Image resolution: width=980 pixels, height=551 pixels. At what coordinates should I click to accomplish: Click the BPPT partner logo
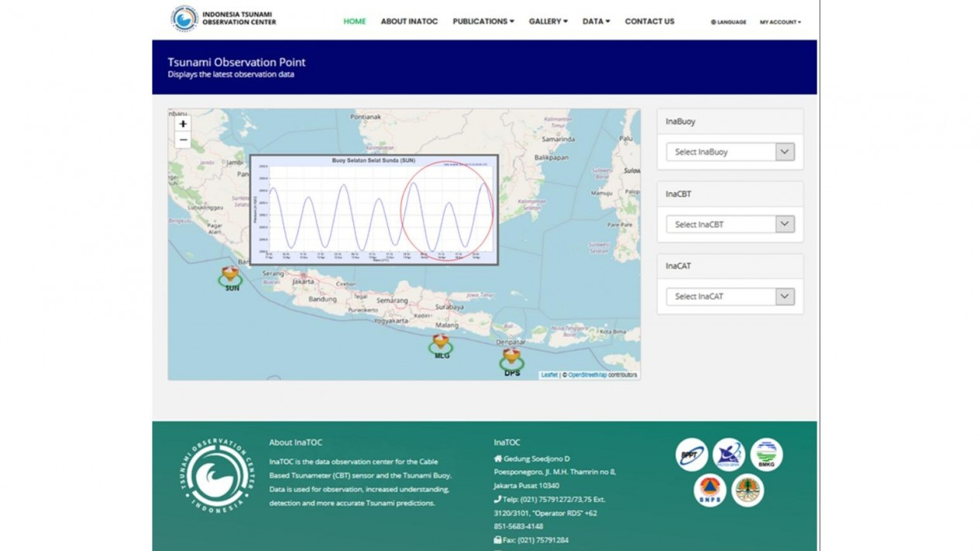[x=691, y=454]
